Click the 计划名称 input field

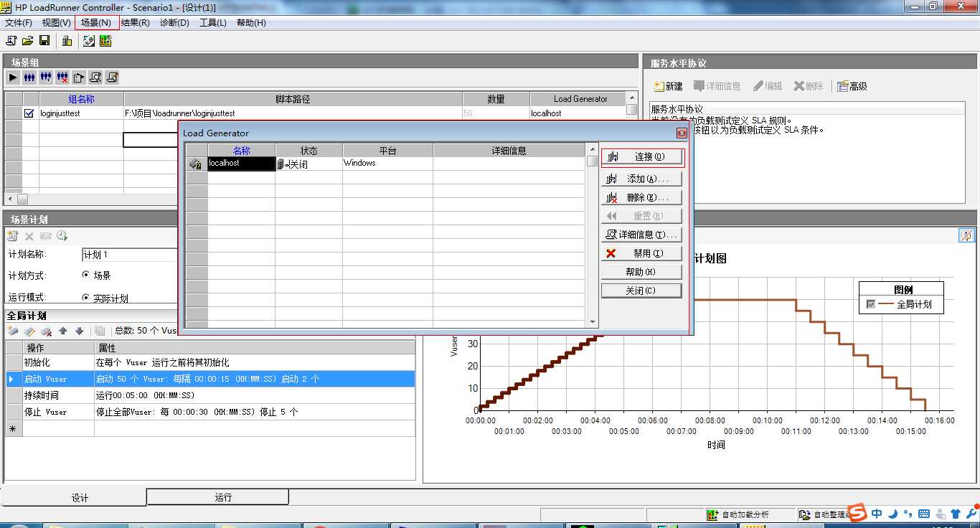tap(131, 255)
